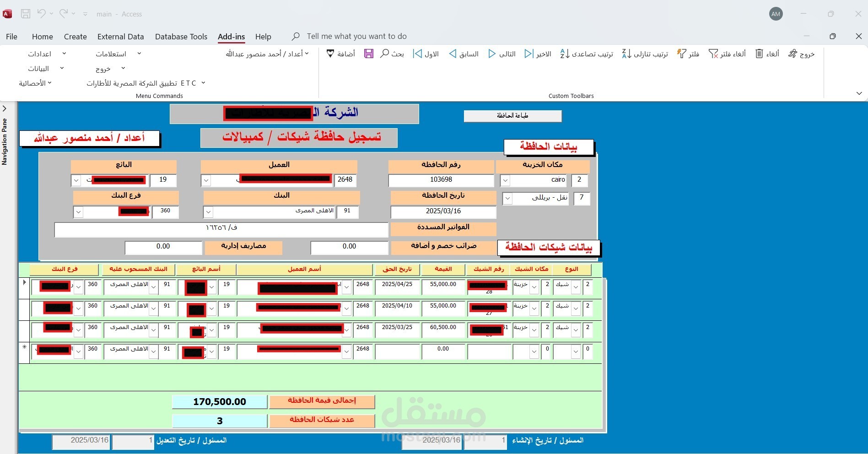
Task: Click the ألغاء delete trash icon
Action: click(x=759, y=54)
